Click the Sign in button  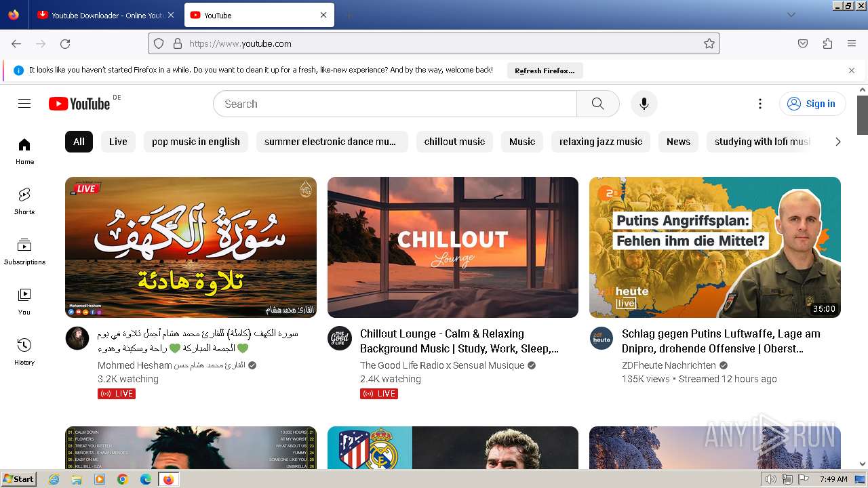(812, 104)
